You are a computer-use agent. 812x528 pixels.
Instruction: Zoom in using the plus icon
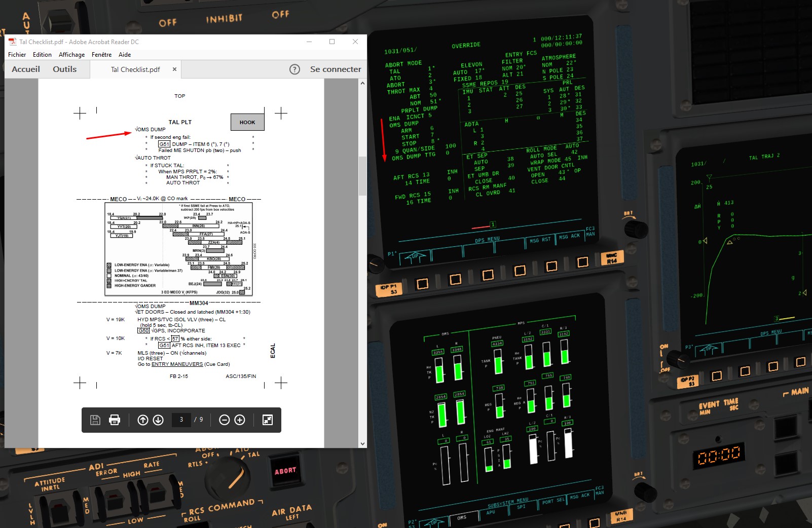click(240, 420)
